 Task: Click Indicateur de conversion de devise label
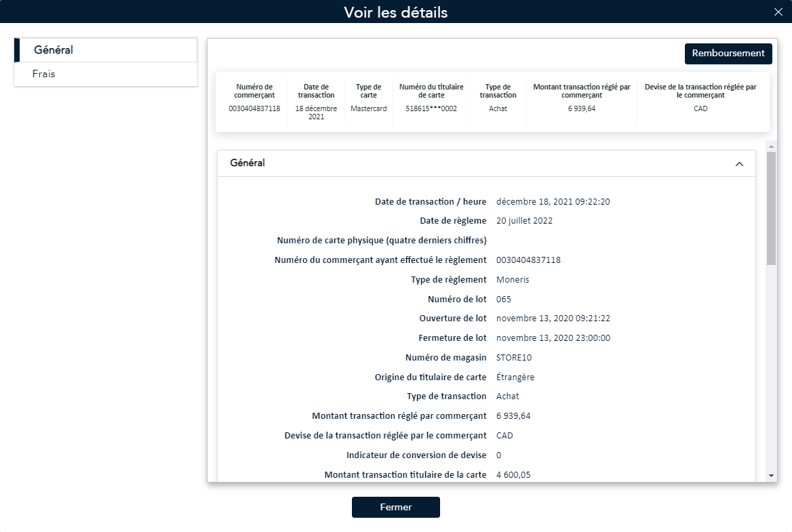(416, 455)
